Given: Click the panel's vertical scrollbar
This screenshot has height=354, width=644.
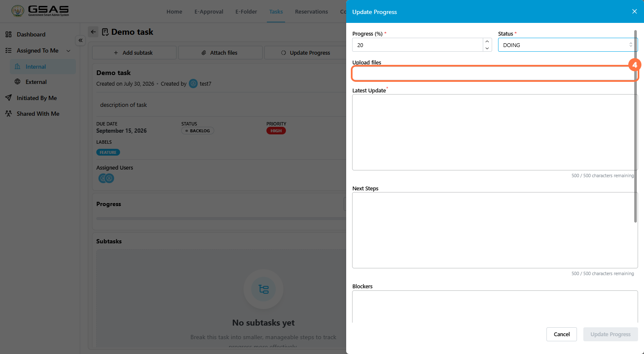Looking at the screenshot, I should (635, 126).
